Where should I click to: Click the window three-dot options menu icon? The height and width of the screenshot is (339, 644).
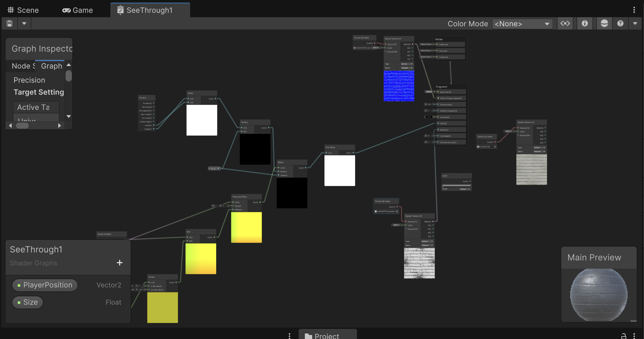pos(634,10)
